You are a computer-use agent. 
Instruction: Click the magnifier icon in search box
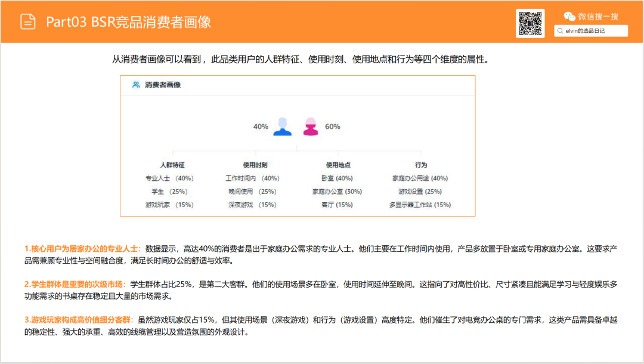click(x=561, y=30)
